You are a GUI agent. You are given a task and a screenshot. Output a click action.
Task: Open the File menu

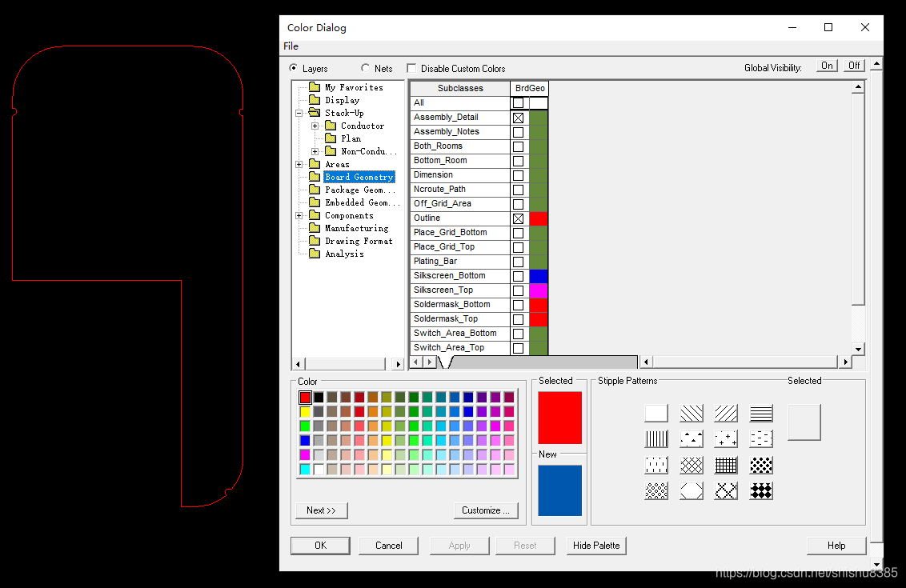[291, 46]
